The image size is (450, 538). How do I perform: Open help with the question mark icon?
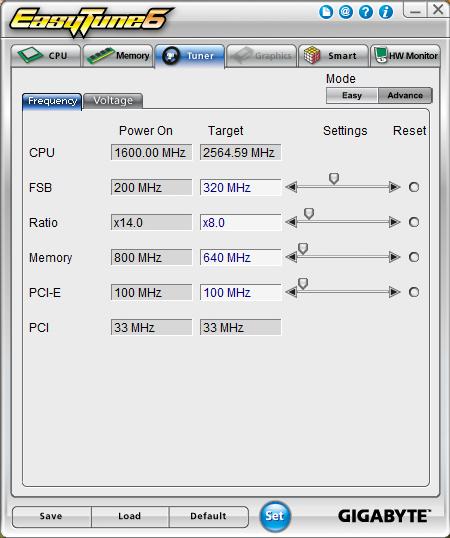point(366,12)
